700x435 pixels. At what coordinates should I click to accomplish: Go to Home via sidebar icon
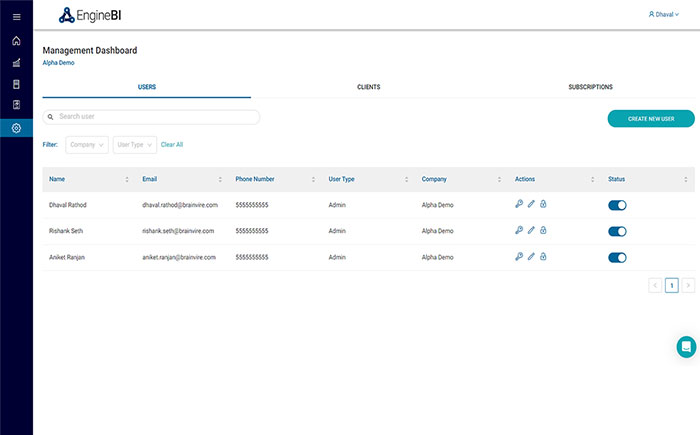pyautogui.click(x=17, y=41)
